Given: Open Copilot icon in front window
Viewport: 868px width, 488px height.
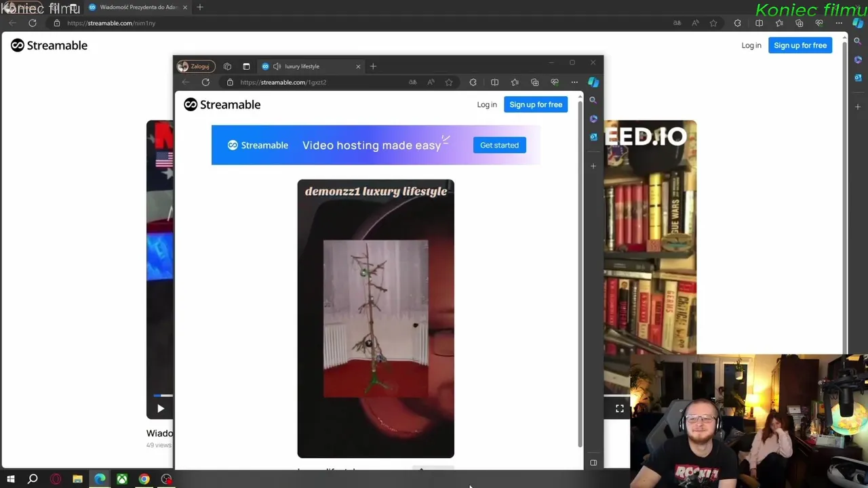Looking at the screenshot, I should coord(593,82).
